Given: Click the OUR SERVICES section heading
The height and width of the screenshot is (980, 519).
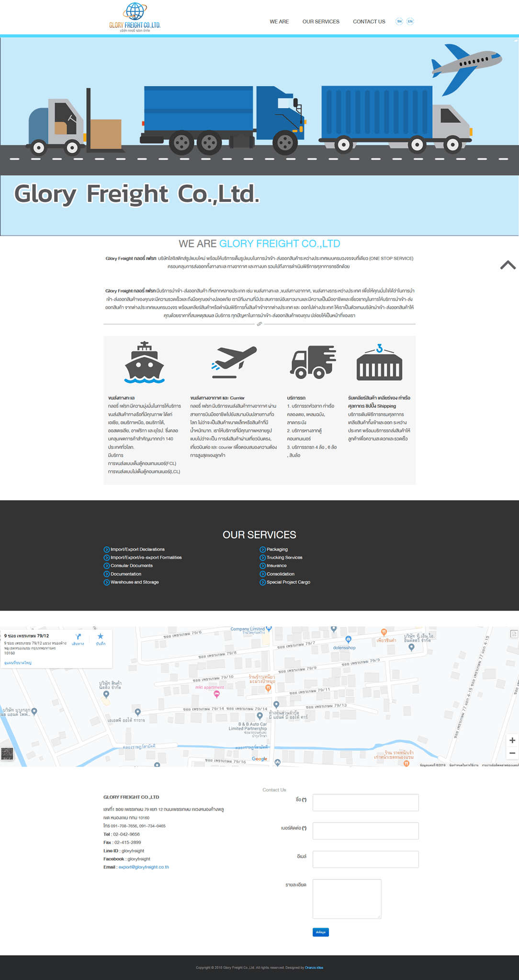Looking at the screenshot, I should click(259, 535).
